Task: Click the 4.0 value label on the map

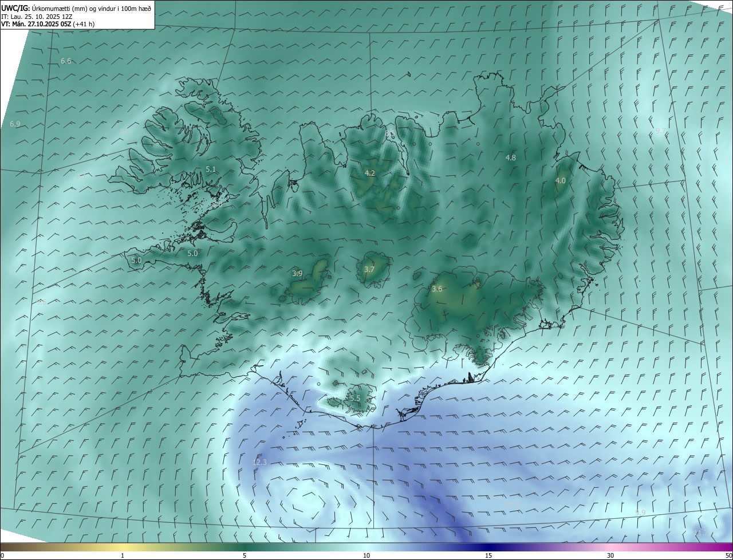Action: pyautogui.click(x=561, y=180)
